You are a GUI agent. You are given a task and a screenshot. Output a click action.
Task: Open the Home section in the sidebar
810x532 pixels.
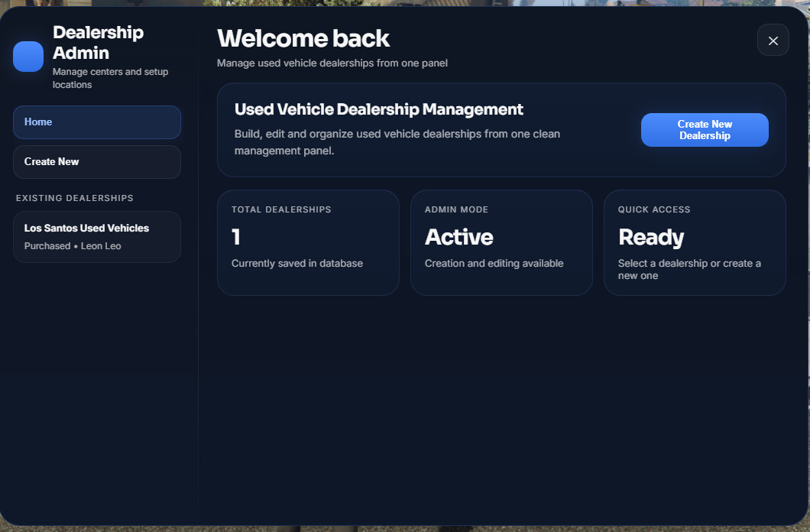coord(97,122)
